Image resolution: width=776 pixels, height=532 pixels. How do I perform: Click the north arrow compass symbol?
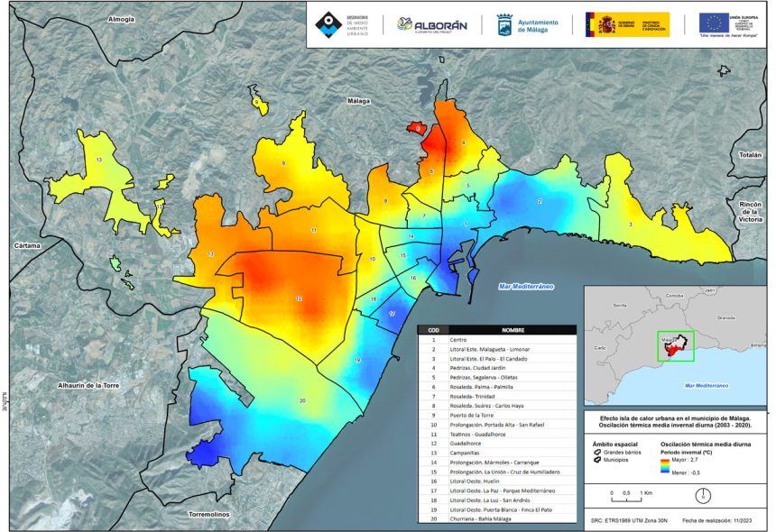click(x=704, y=494)
